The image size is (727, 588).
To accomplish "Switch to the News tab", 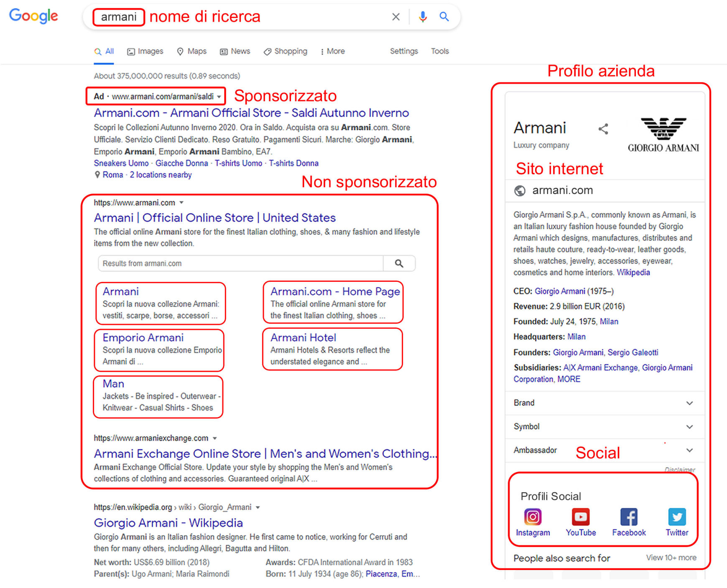I will click(235, 51).
